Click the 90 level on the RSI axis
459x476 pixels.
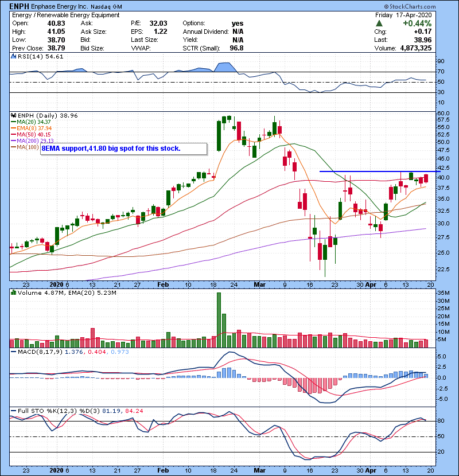click(x=441, y=61)
